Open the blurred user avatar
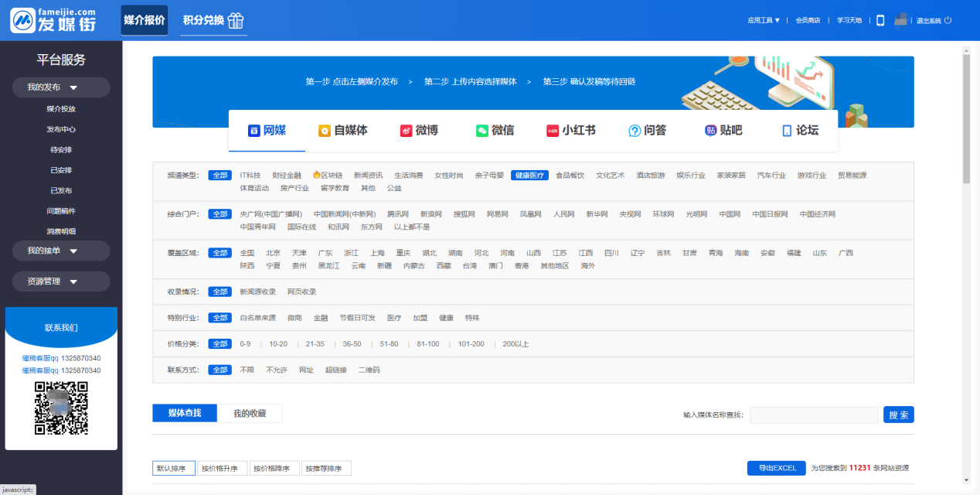Image resolution: width=980 pixels, height=495 pixels. (900, 20)
